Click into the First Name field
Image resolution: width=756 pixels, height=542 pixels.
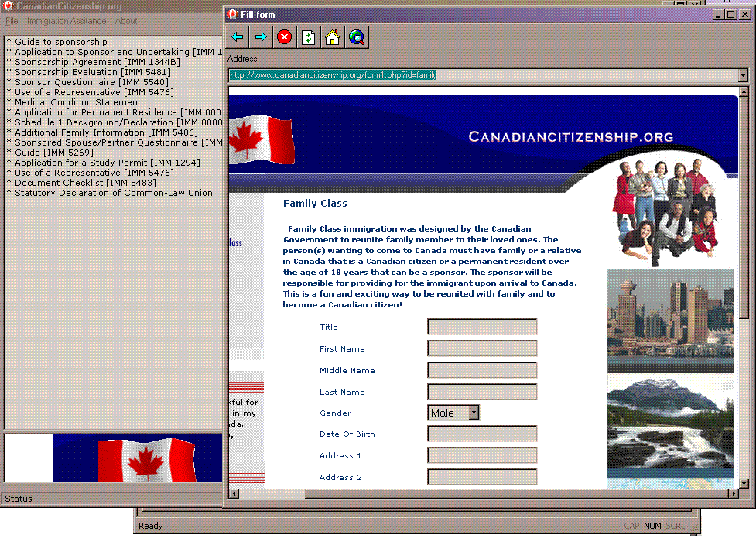tap(482, 348)
